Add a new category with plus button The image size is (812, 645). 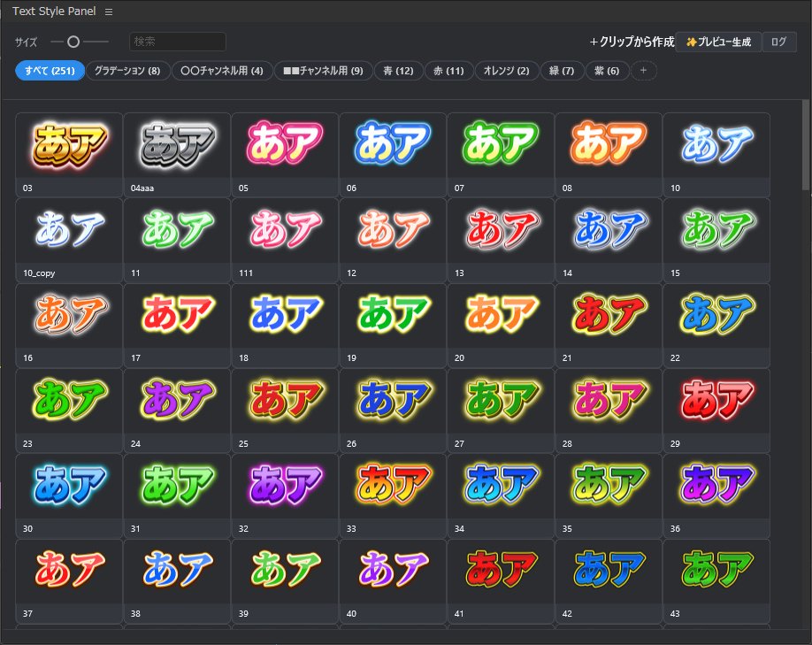pyautogui.click(x=644, y=71)
